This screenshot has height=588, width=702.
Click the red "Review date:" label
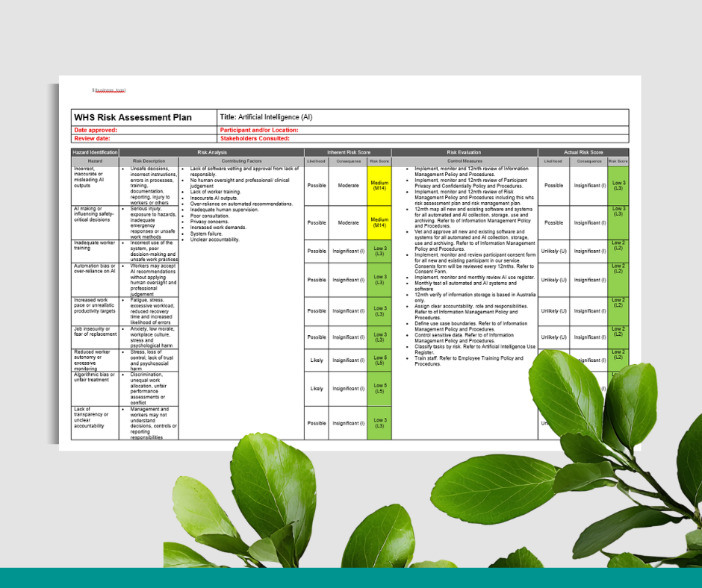point(92,138)
